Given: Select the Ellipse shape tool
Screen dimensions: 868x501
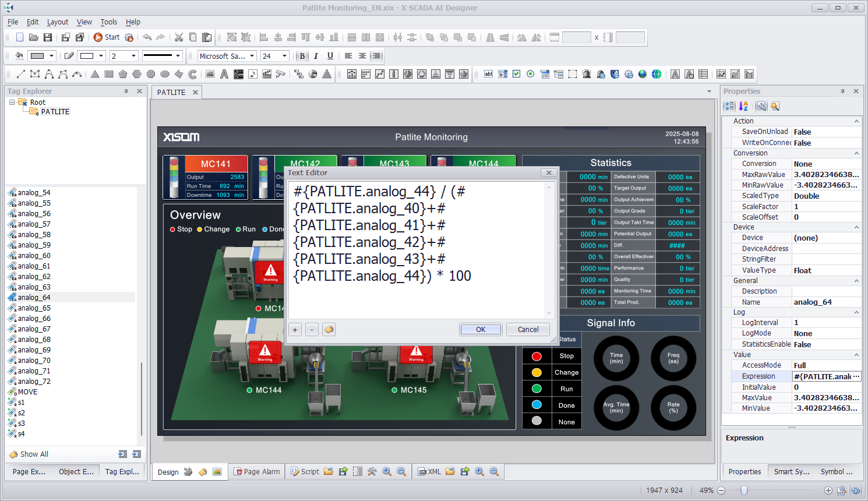Looking at the screenshot, I should pyautogui.click(x=165, y=74).
